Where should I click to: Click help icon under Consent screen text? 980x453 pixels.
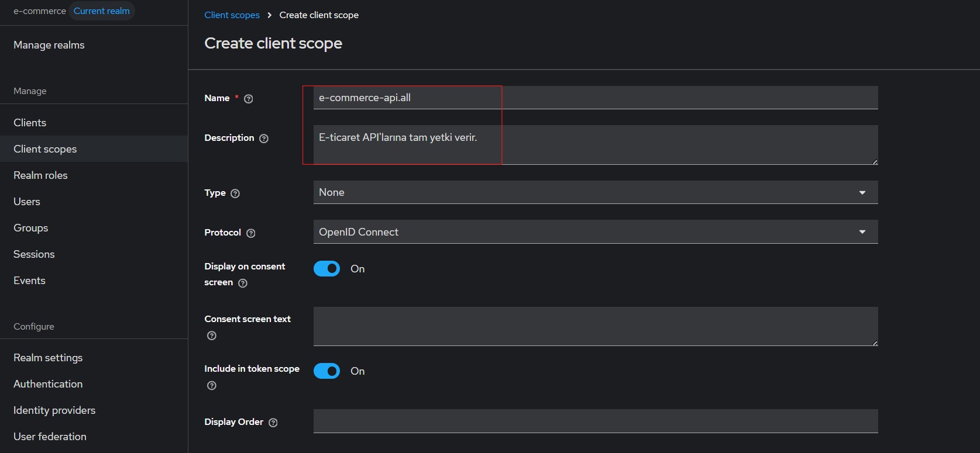[x=212, y=336]
